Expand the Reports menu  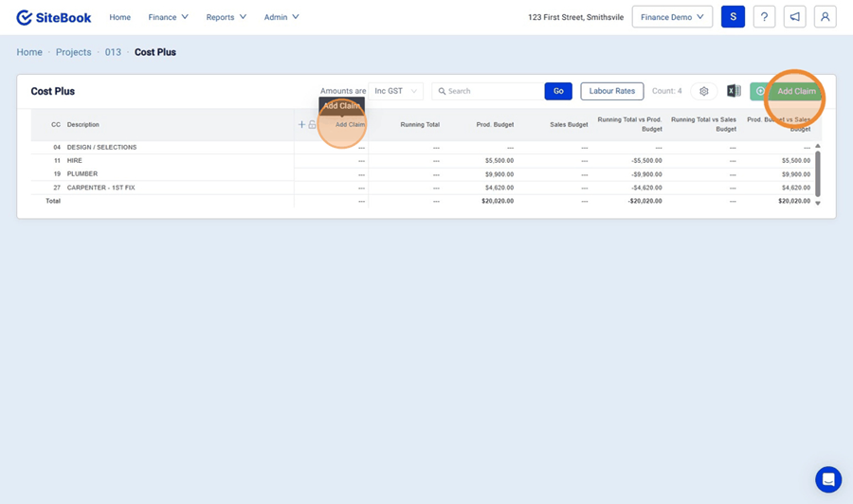coord(226,17)
